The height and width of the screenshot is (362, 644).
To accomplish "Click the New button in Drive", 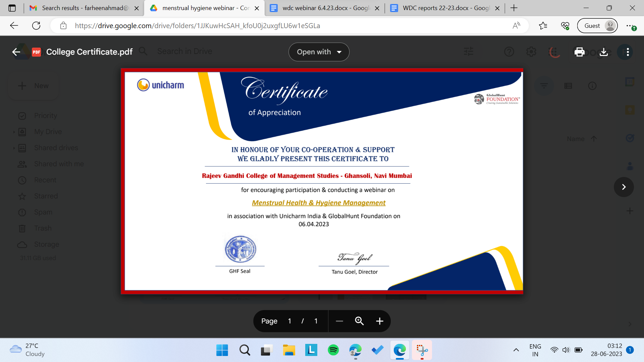I will click(x=33, y=86).
